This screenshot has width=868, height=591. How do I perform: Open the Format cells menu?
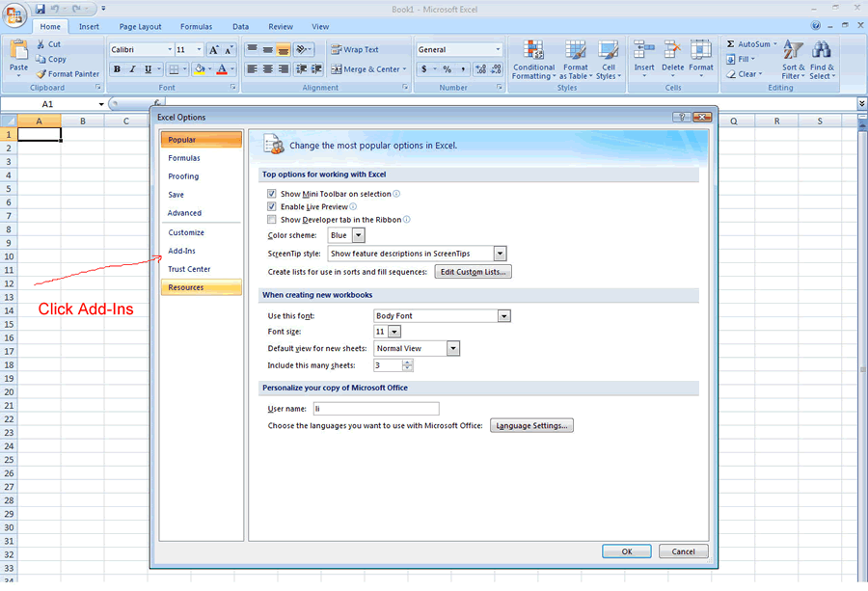tap(701, 58)
